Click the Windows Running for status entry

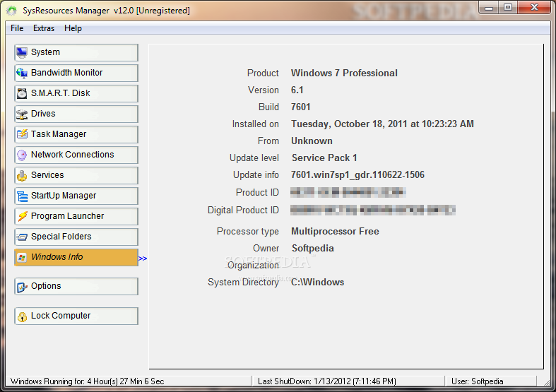coord(87,381)
